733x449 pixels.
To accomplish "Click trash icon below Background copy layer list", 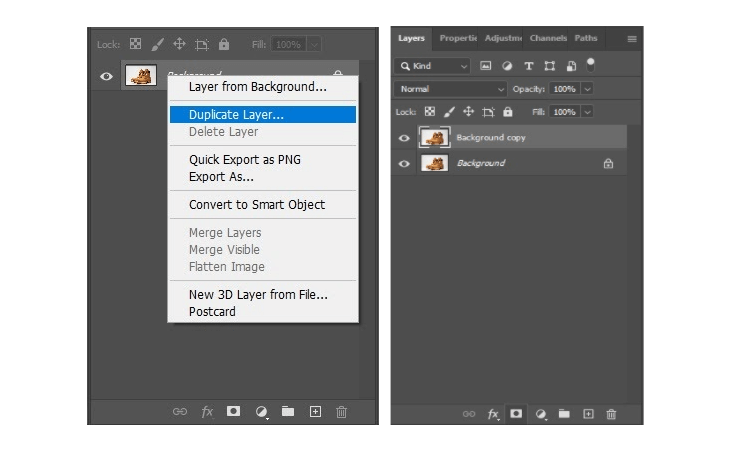I will click(x=611, y=413).
